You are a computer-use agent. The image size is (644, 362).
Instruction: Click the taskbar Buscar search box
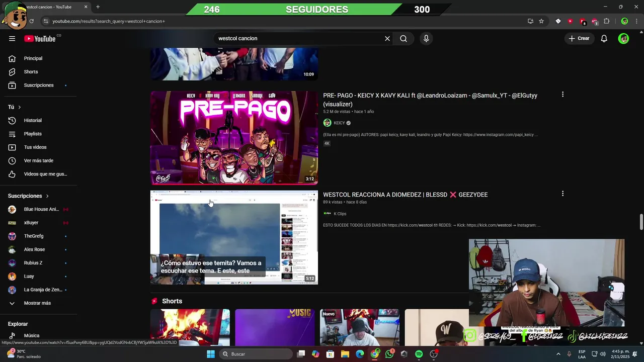coord(256,354)
